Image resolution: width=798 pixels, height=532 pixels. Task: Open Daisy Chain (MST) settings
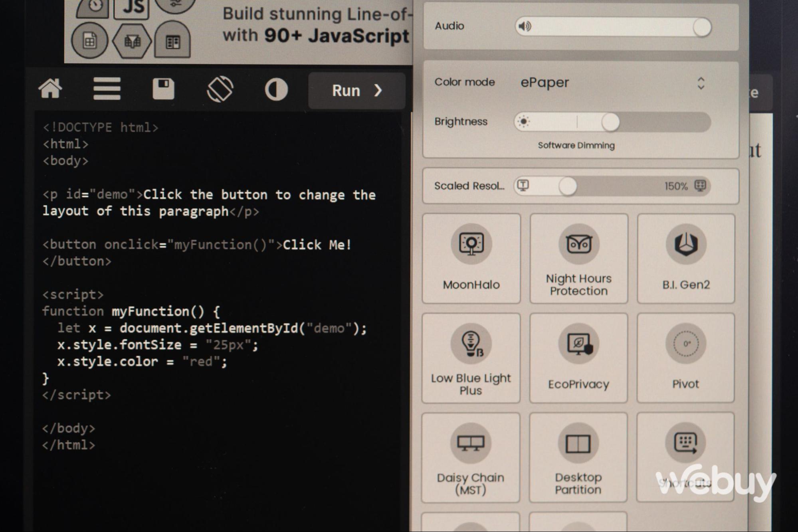(471, 457)
